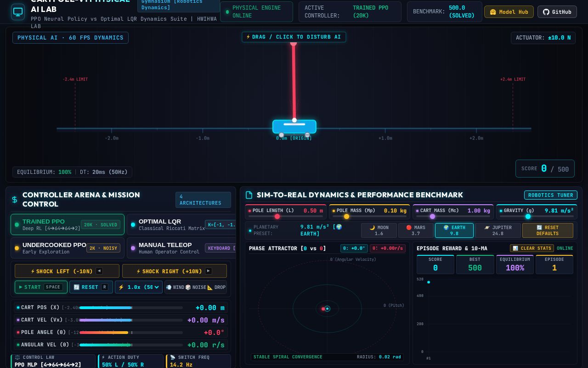This screenshot has width=588, height=368.
Task: Click the dollar sign icon beside Controller Arena
Action: point(15,200)
